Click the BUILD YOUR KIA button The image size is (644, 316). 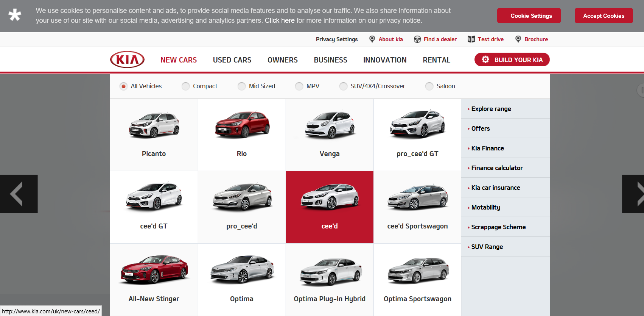pos(512,59)
